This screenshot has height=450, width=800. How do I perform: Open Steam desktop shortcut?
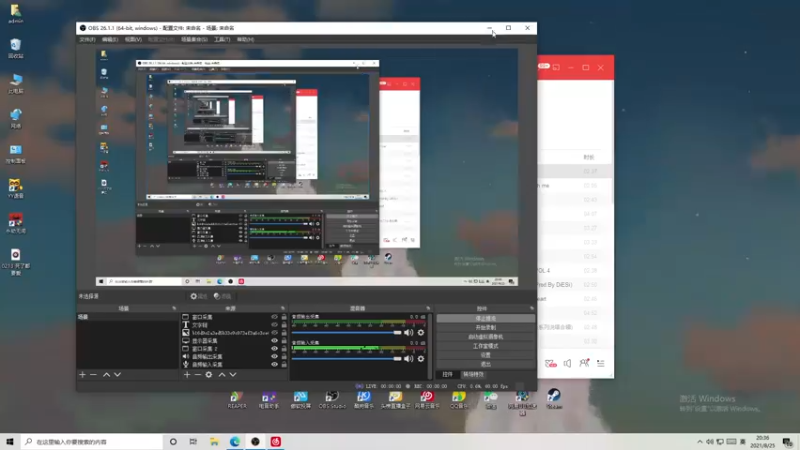(x=554, y=399)
